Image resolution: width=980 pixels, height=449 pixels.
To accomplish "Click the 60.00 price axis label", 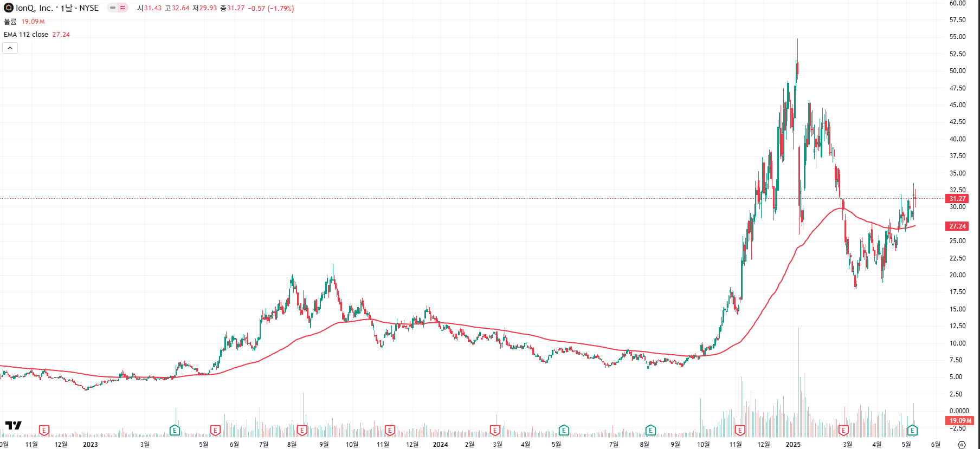I will click(x=957, y=3).
